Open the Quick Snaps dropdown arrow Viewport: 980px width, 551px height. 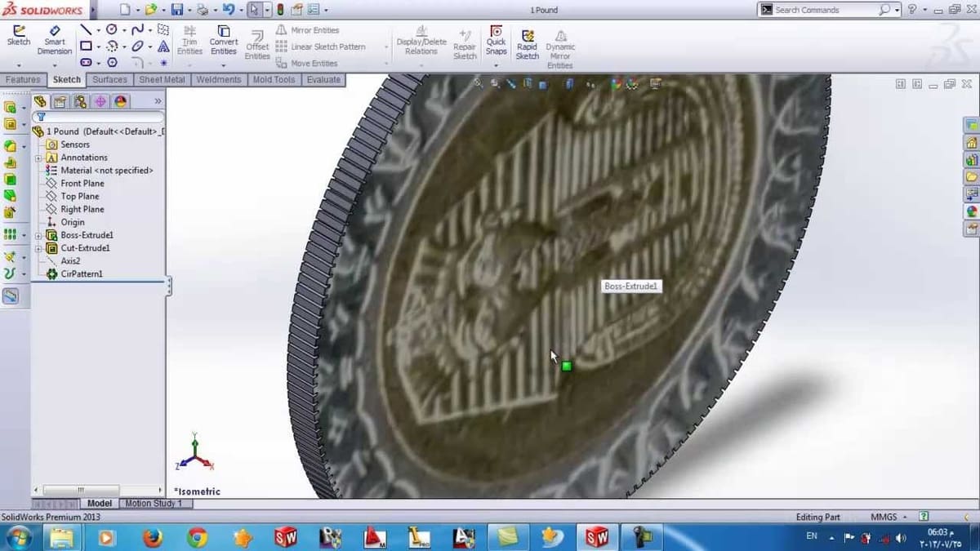(496, 64)
